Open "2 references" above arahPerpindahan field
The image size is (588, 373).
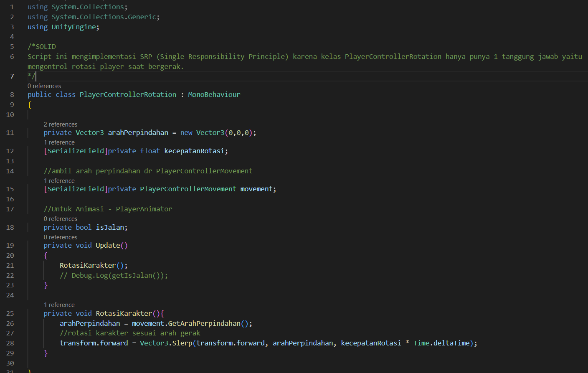tap(60, 124)
